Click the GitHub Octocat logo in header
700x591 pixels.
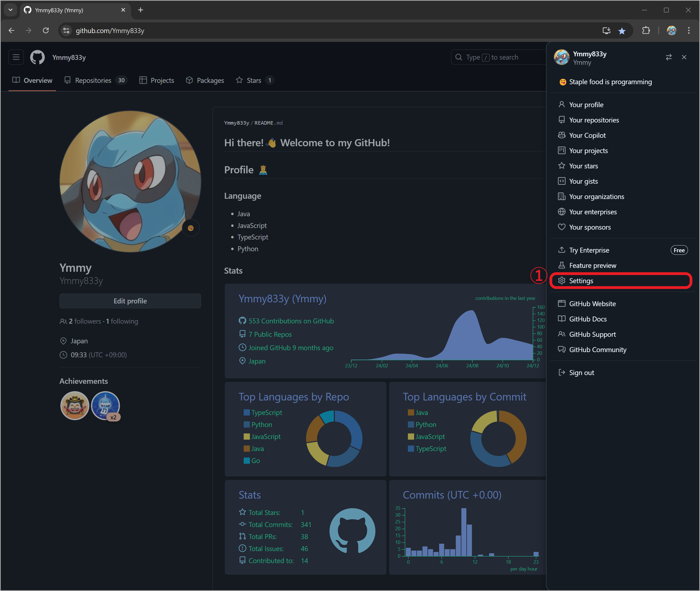point(37,57)
